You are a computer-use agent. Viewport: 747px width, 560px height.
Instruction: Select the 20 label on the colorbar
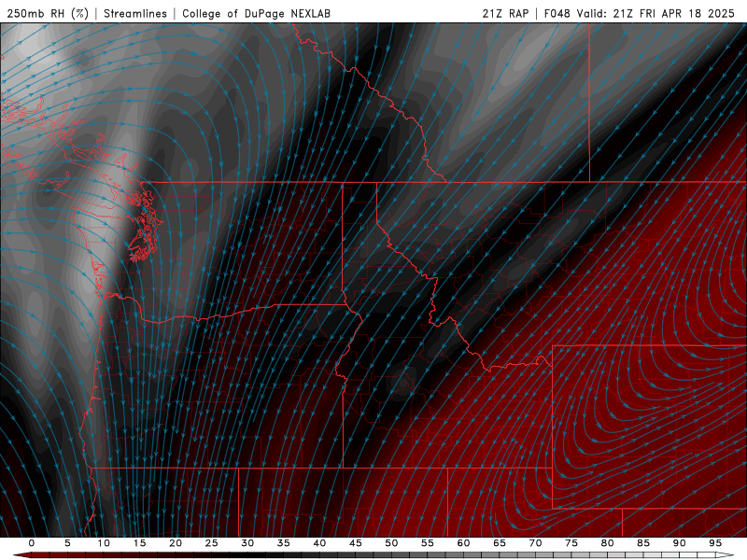point(176,543)
